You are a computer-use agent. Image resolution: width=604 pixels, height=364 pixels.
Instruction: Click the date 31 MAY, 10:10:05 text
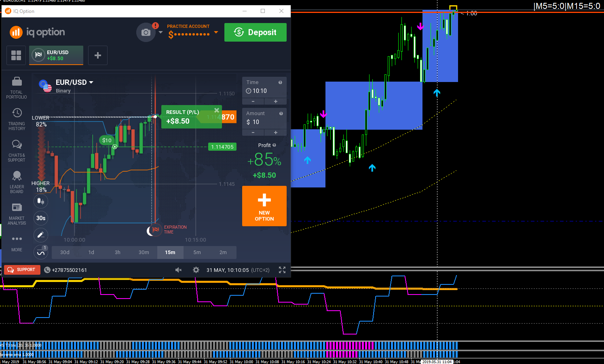pos(228,270)
